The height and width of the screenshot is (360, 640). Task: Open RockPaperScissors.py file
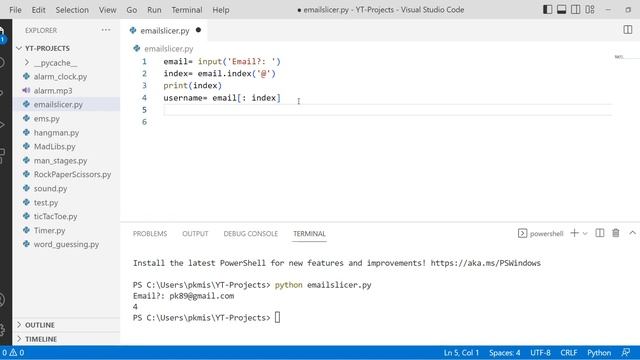pyautogui.click(x=72, y=174)
